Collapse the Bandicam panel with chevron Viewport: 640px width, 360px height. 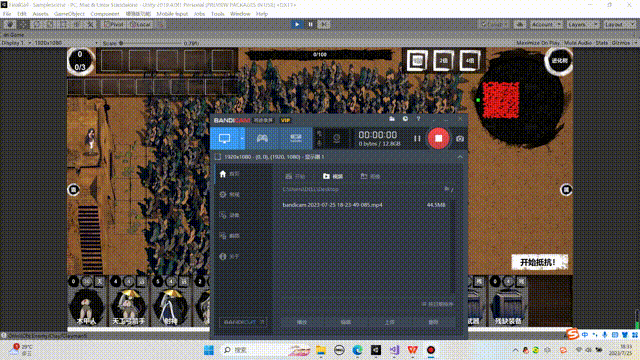point(460,157)
